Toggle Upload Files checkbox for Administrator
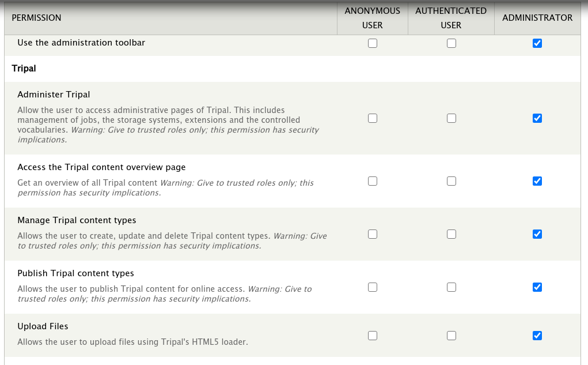588x365 pixels. click(537, 336)
